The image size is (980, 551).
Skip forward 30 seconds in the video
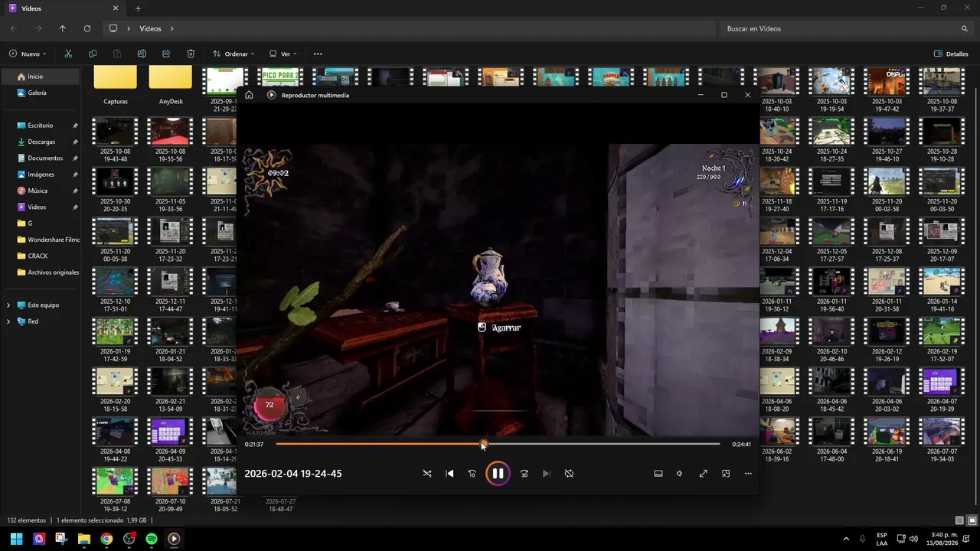[x=524, y=474]
